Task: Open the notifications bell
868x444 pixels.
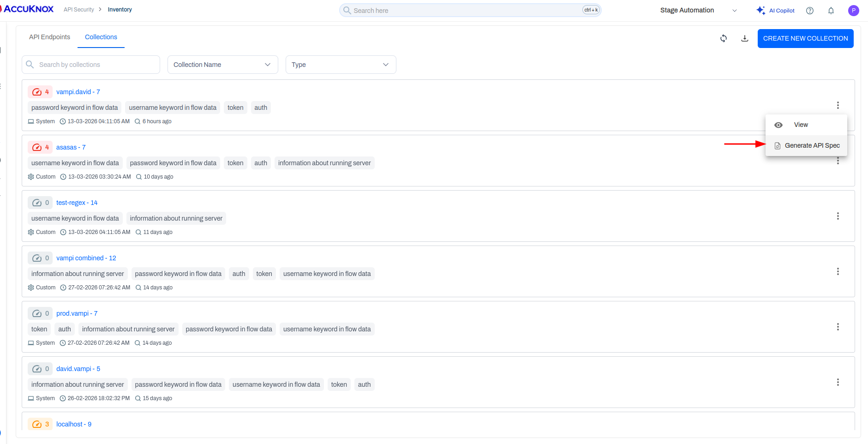Action: click(831, 10)
